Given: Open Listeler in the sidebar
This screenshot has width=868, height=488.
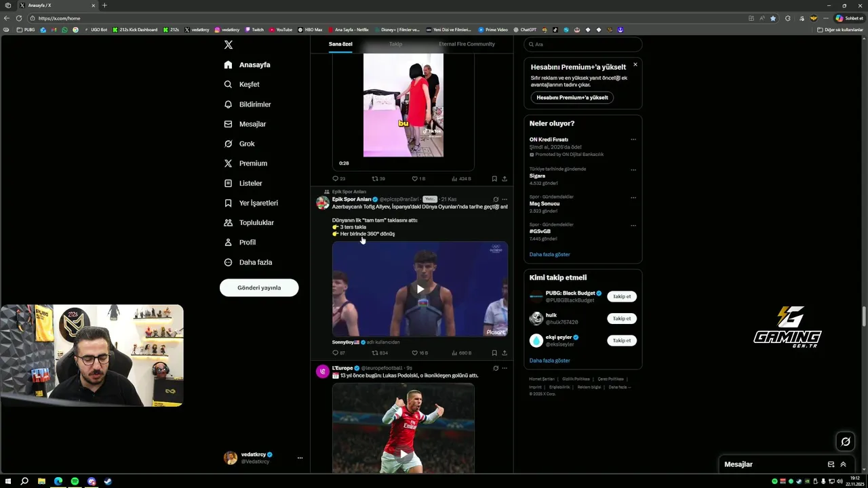Looking at the screenshot, I should coord(243,183).
